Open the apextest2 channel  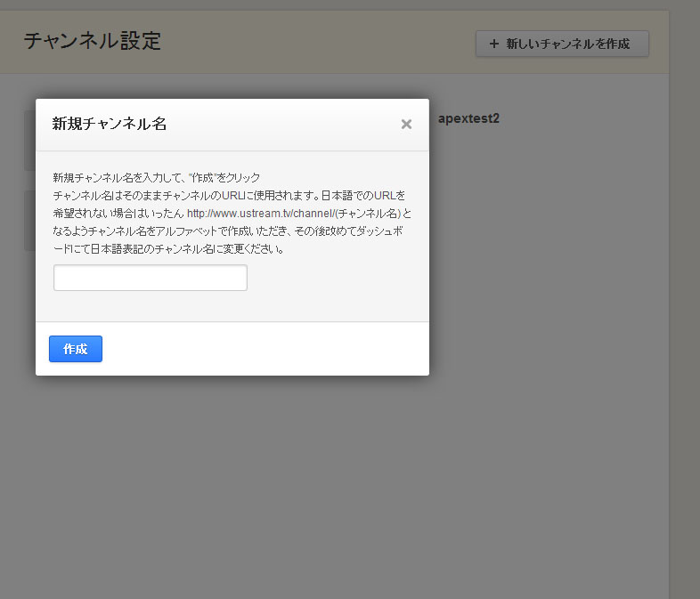[x=468, y=118]
